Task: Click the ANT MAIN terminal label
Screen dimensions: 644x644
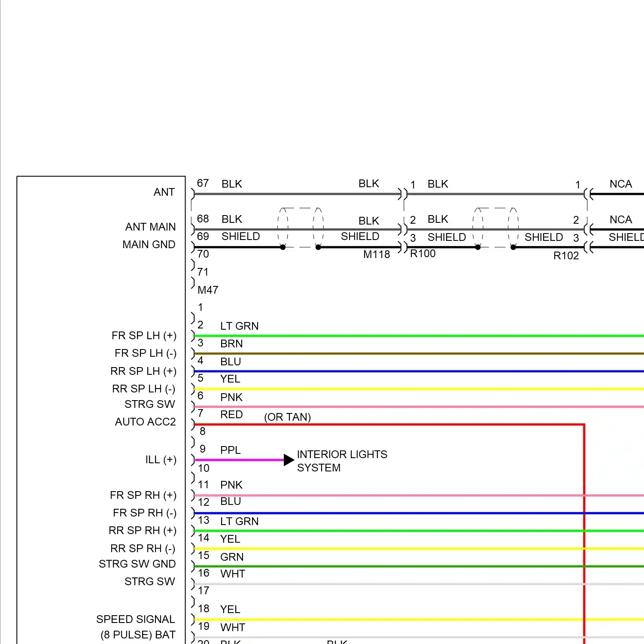Action: 150,227
